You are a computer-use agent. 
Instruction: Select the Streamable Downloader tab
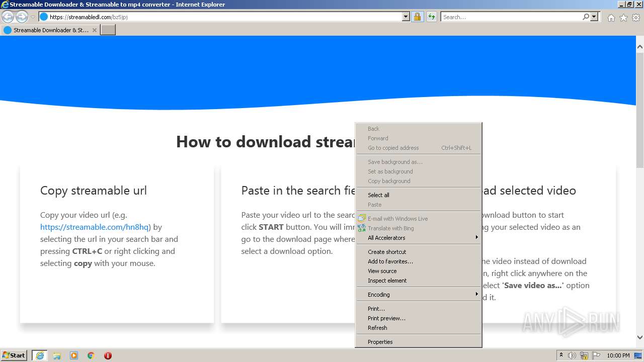point(50,30)
